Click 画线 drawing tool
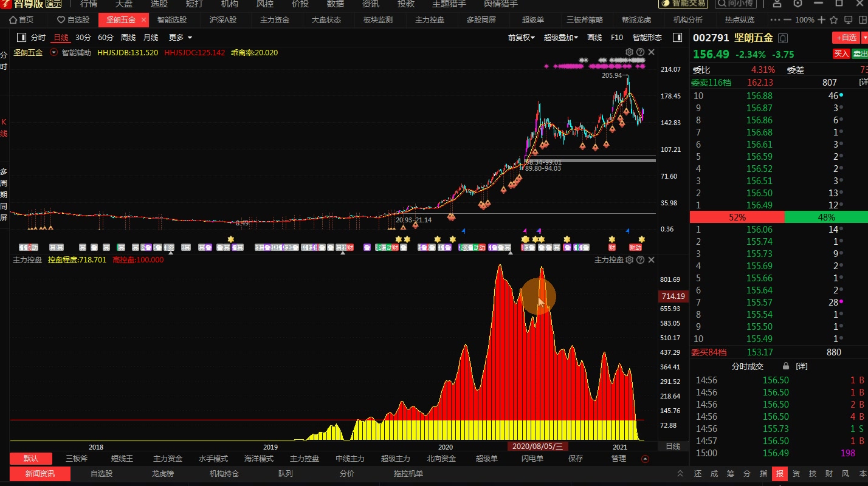This screenshot has height=486, width=868. (594, 38)
